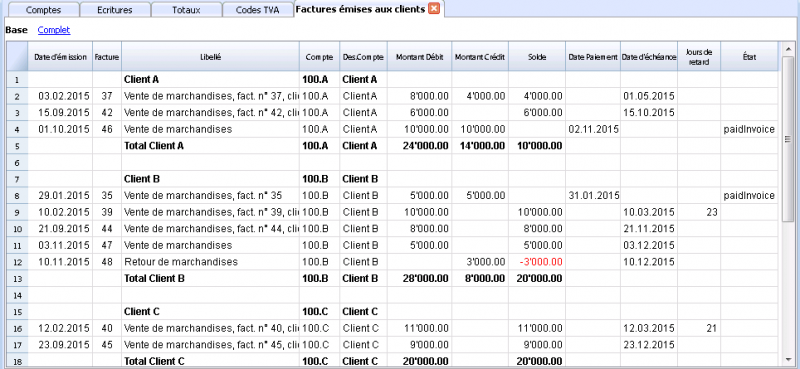
Task: Select the Base view
Action: [16, 30]
